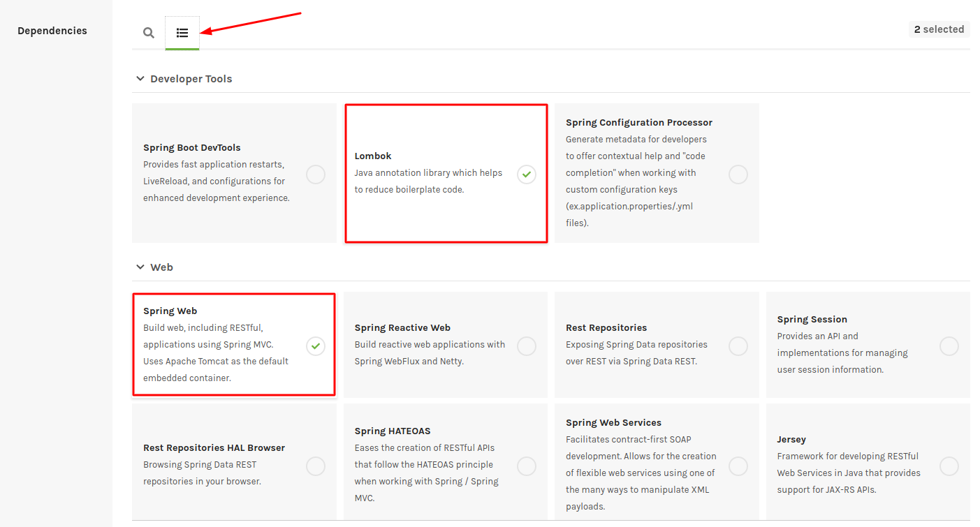Screen dimensions: 980x527
Task: Click the Spring Boot DevTools title
Action: click(x=192, y=148)
